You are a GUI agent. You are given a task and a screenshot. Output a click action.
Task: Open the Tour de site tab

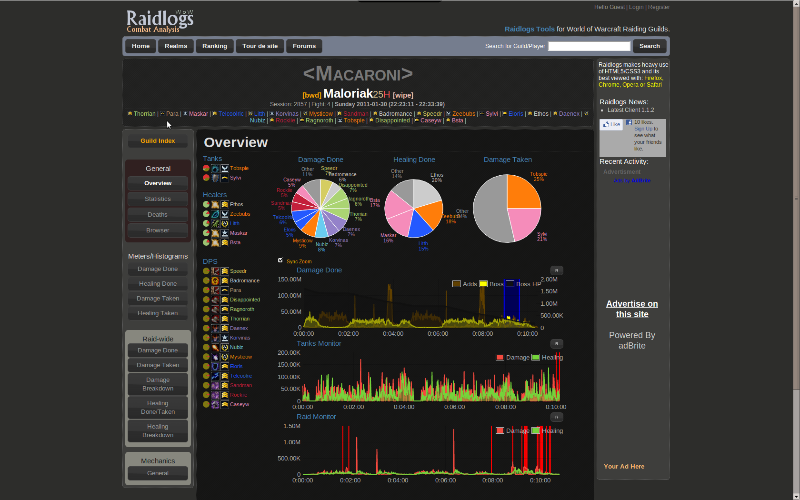point(260,46)
